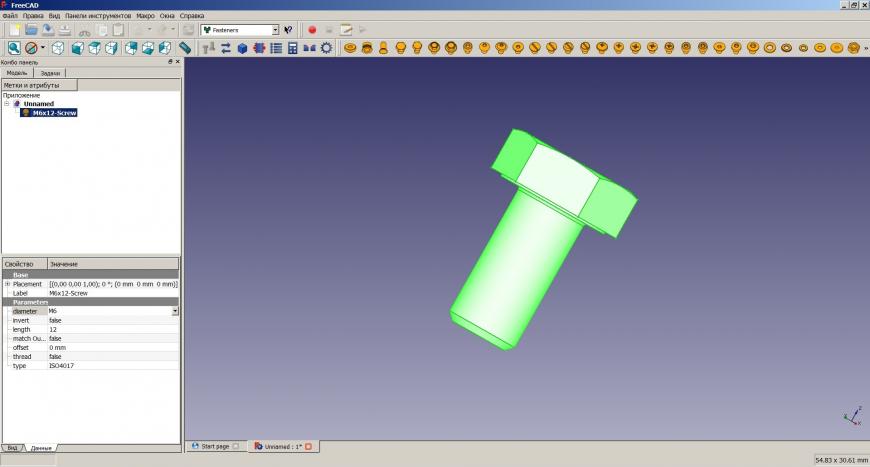This screenshot has width=870, height=467.
Task: Click the Fit All magnifier icon
Action: 14,48
